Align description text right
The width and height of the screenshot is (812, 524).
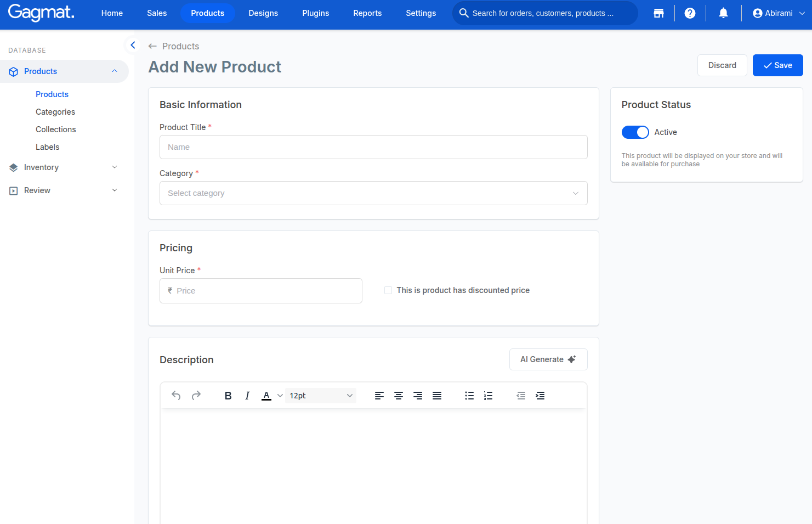[418, 396]
